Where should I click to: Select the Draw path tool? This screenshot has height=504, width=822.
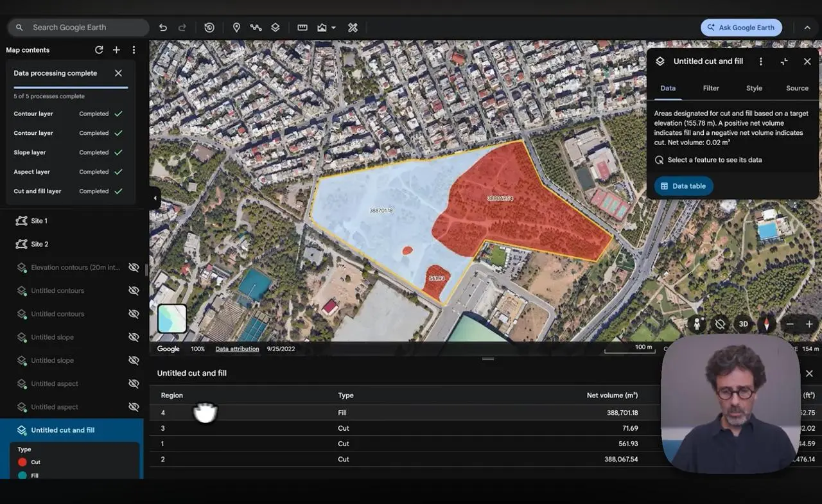click(x=256, y=28)
